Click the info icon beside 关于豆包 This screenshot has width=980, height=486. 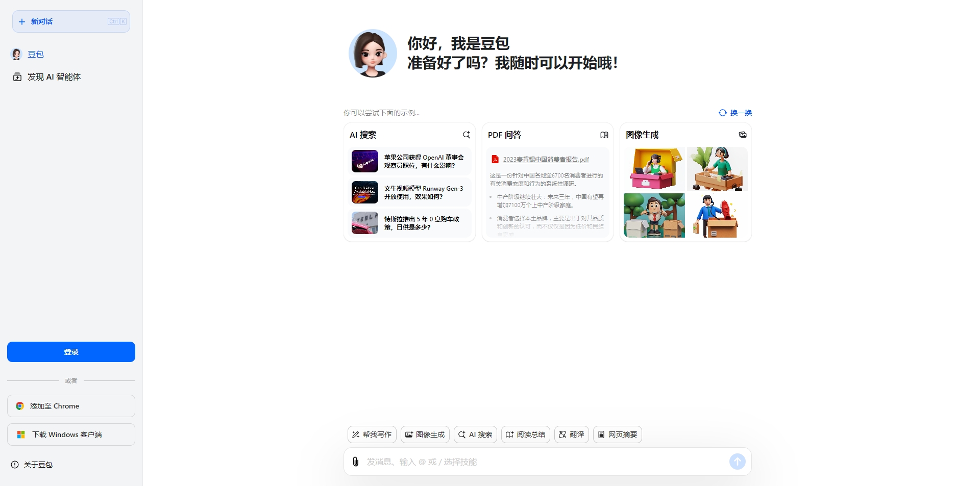[x=15, y=465]
